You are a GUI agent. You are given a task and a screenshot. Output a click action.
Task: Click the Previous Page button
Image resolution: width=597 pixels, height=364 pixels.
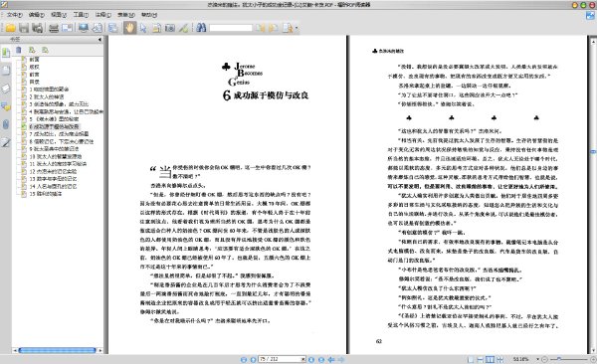(x=253, y=359)
